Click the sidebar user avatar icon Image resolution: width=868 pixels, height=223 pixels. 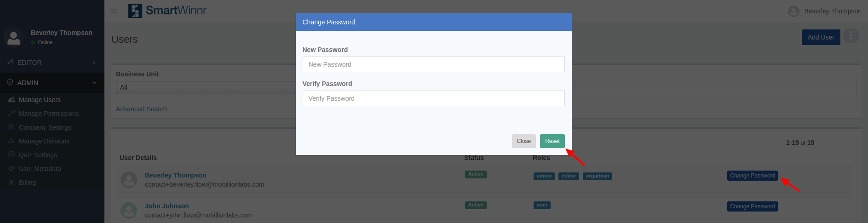point(14,37)
